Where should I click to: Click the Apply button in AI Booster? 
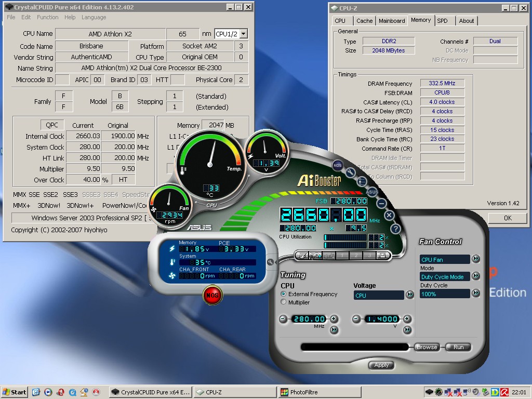point(381,365)
